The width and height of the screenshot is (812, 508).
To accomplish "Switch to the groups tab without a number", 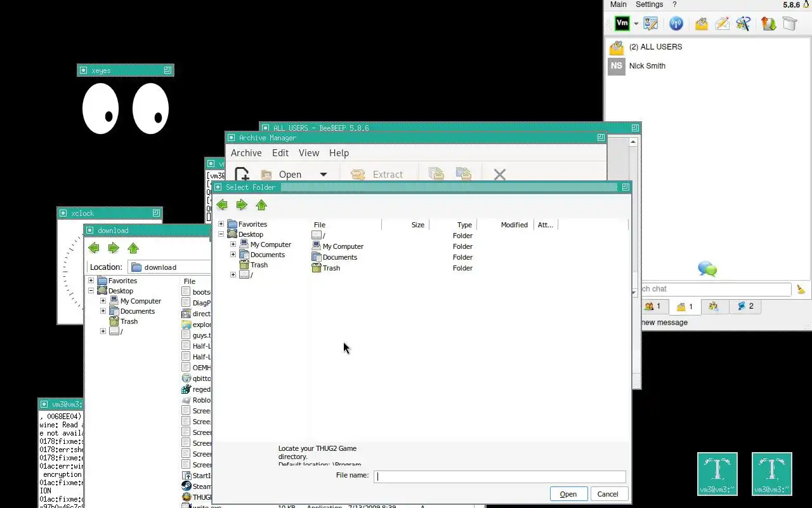I will tap(714, 307).
